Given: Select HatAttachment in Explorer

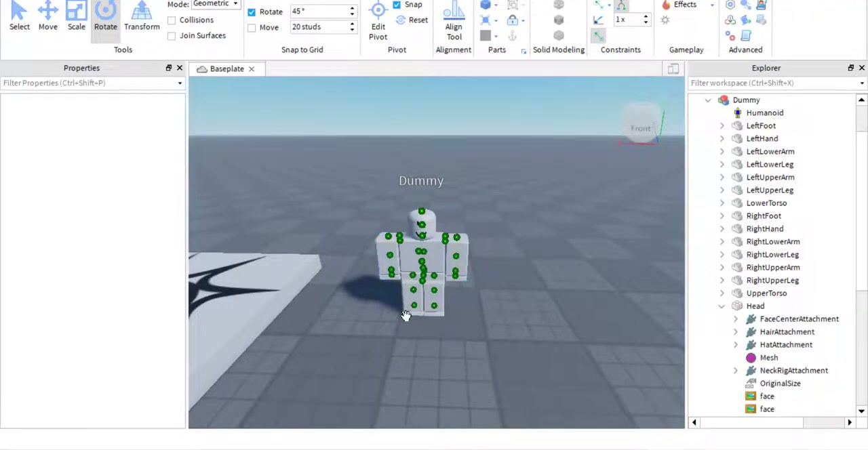Looking at the screenshot, I should click(785, 345).
